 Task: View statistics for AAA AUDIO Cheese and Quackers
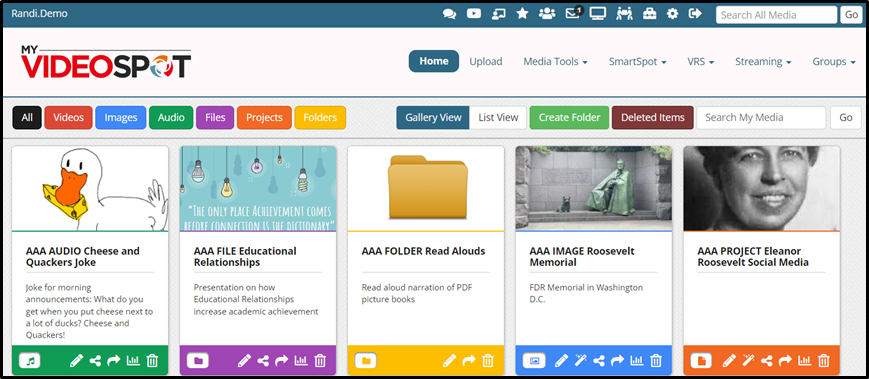[133, 361]
